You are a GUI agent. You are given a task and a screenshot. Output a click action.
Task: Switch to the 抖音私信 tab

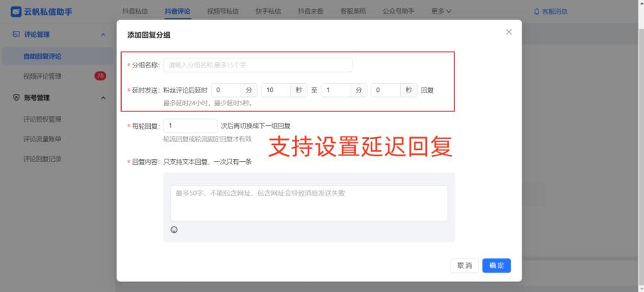pos(135,11)
